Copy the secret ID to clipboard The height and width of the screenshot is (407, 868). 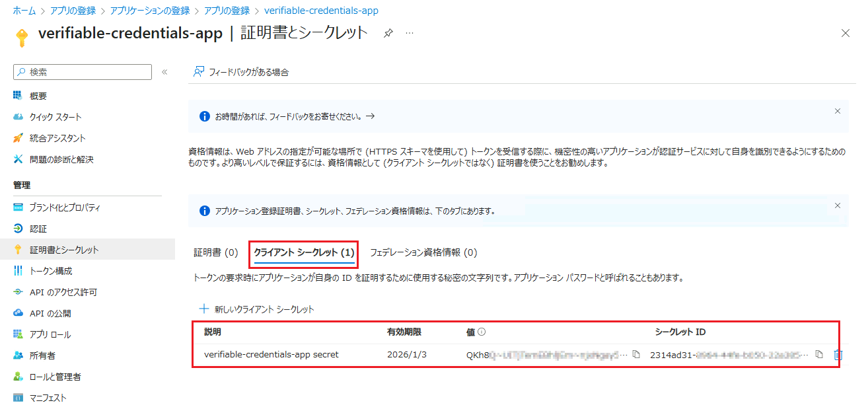click(x=818, y=355)
